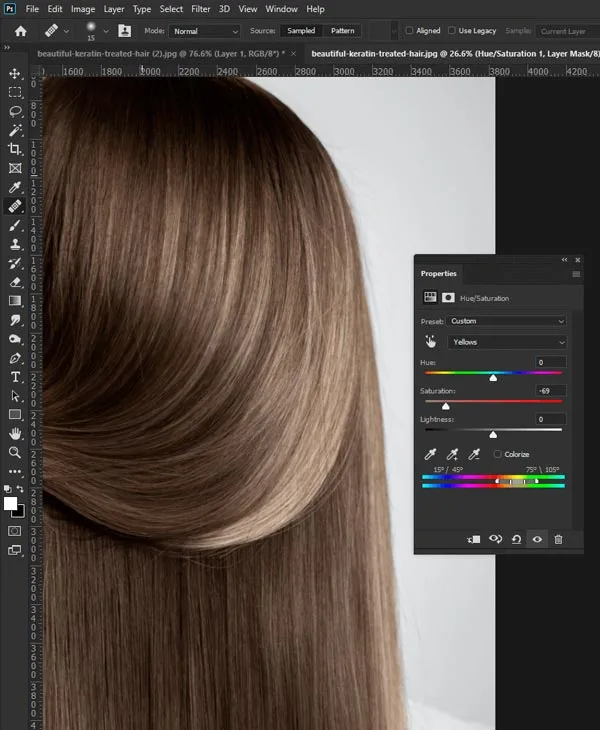Click the on-image adjustment hand tool

[431, 342]
